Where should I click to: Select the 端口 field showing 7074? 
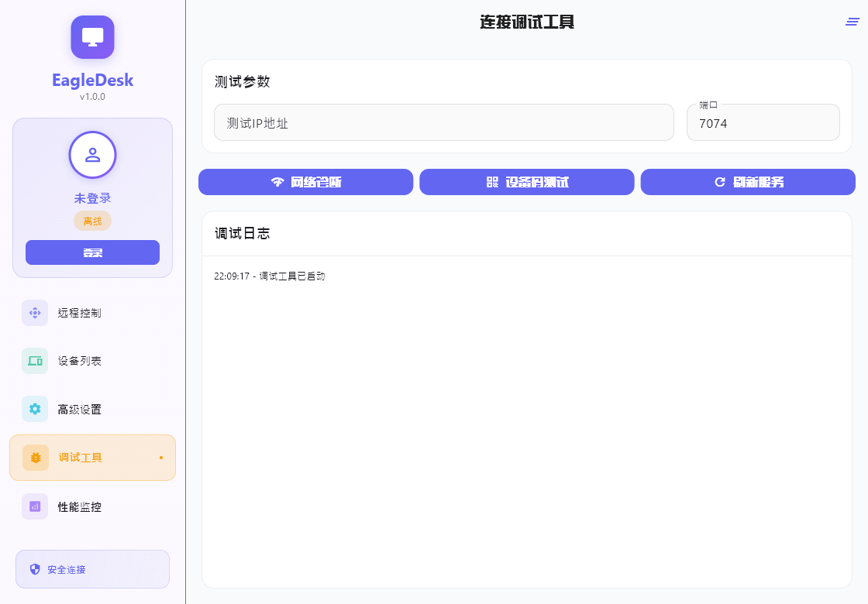coord(763,122)
